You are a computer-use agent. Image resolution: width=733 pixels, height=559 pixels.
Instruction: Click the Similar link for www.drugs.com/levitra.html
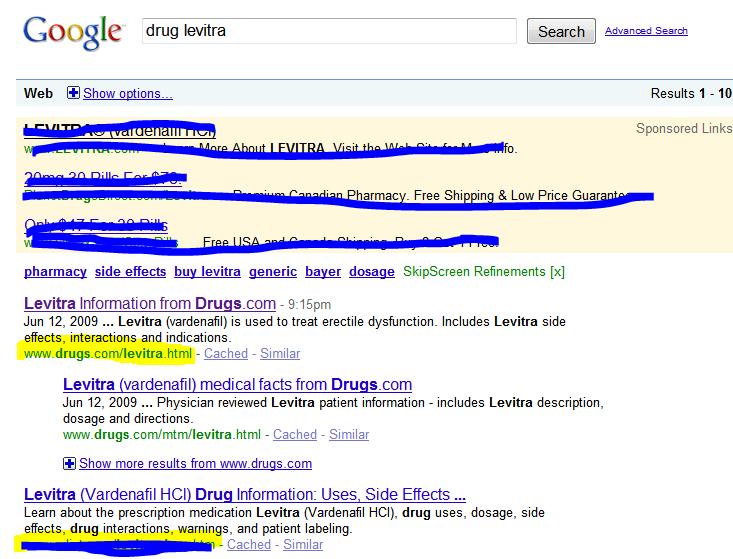(x=280, y=353)
